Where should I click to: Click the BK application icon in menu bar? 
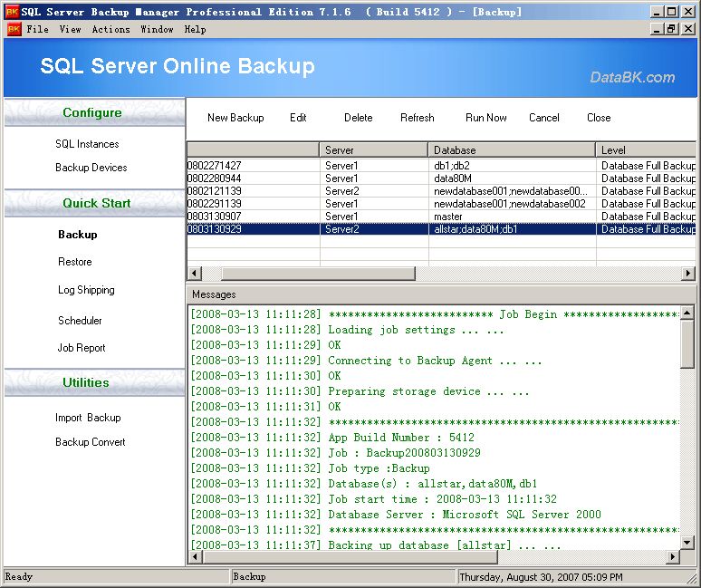click(x=14, y=29)
